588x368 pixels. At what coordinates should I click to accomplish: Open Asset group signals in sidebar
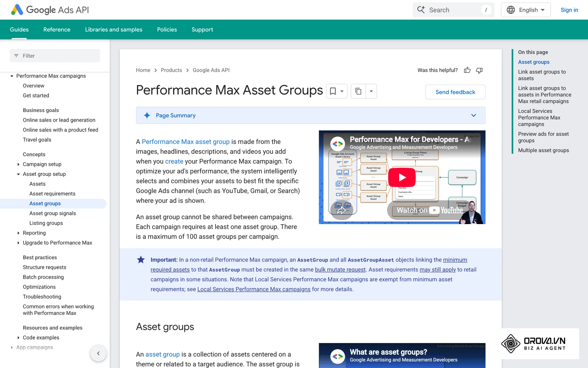point(53,213)
